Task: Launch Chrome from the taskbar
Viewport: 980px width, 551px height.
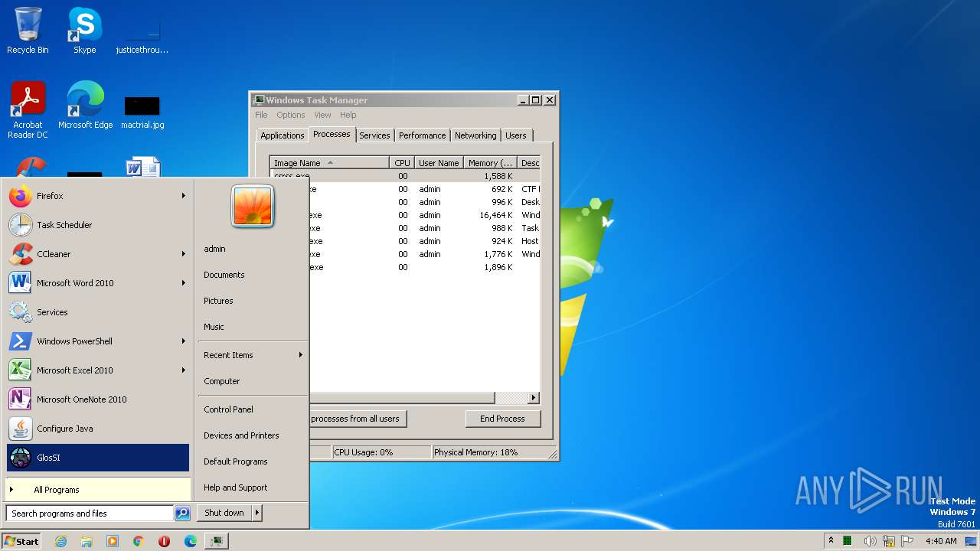Action: coord(139,541)
